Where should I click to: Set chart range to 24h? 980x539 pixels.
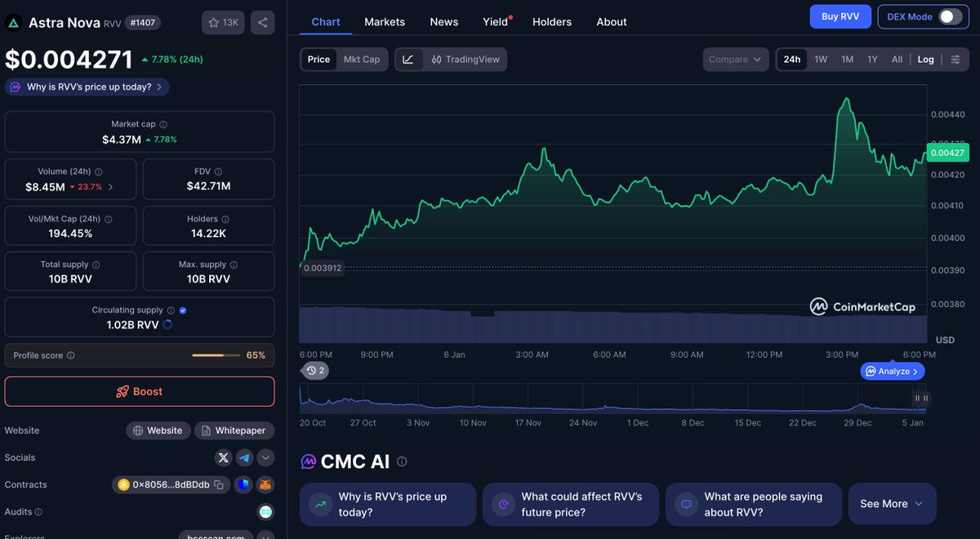(792, 60)
